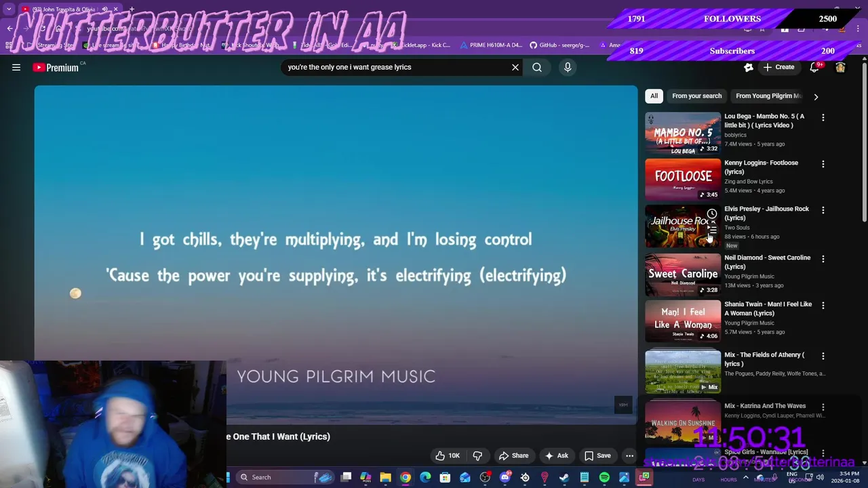Click the "Two Souls" channel name

pos(736,228)
